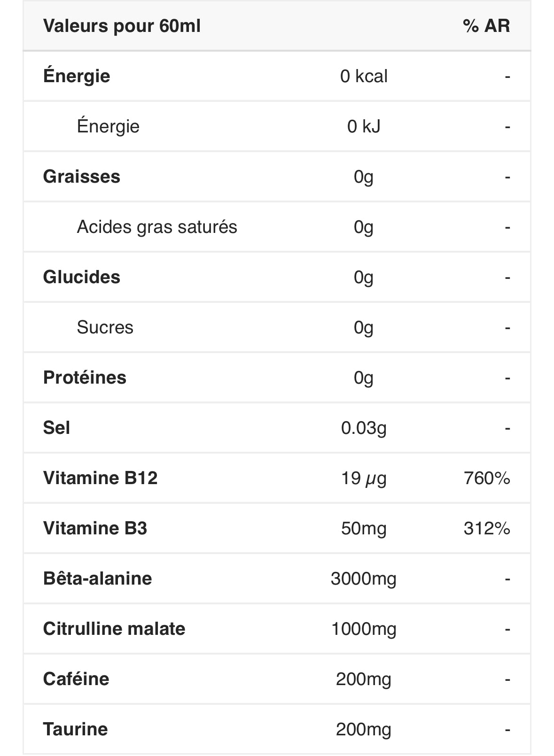Select the Glucides row label
The image size is (554, 756).
pyautogui.click(x=82, y=277)
